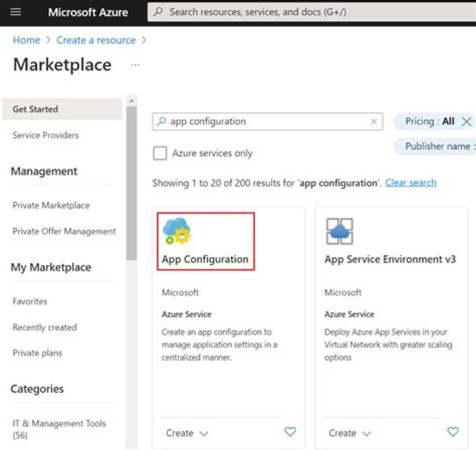Open the Azure portal hamburger menu
Image resolution: width=476 pixels, height=450 pixels.
pos(16,12)
